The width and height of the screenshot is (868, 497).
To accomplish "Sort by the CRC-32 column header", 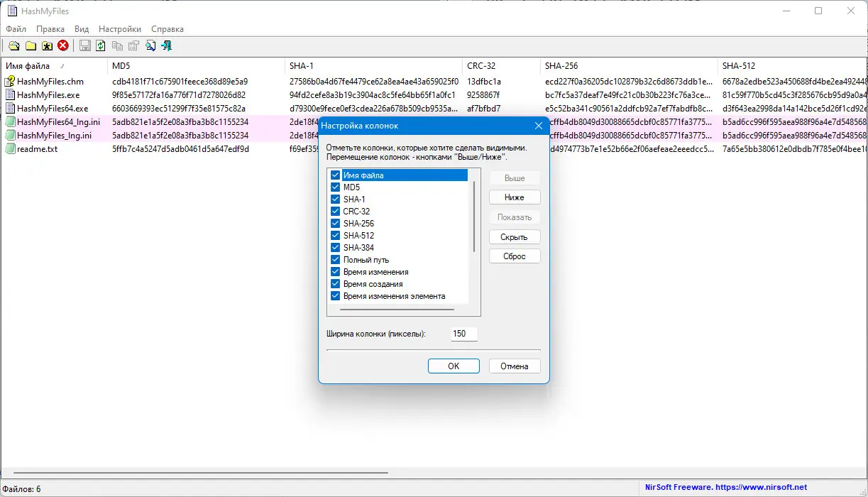I will pyautogui.click(x=502, y=66).
